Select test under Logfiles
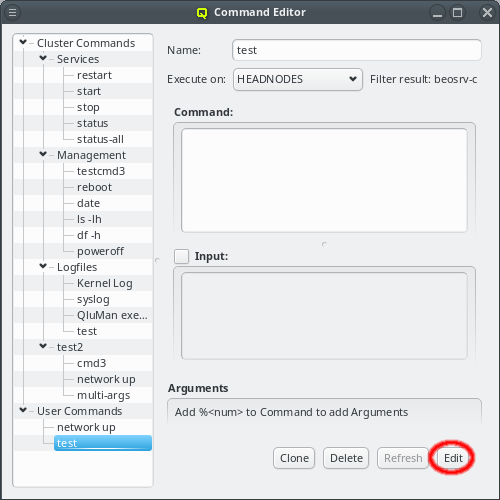Screen dimensions: 500x500 coord(87,331)
